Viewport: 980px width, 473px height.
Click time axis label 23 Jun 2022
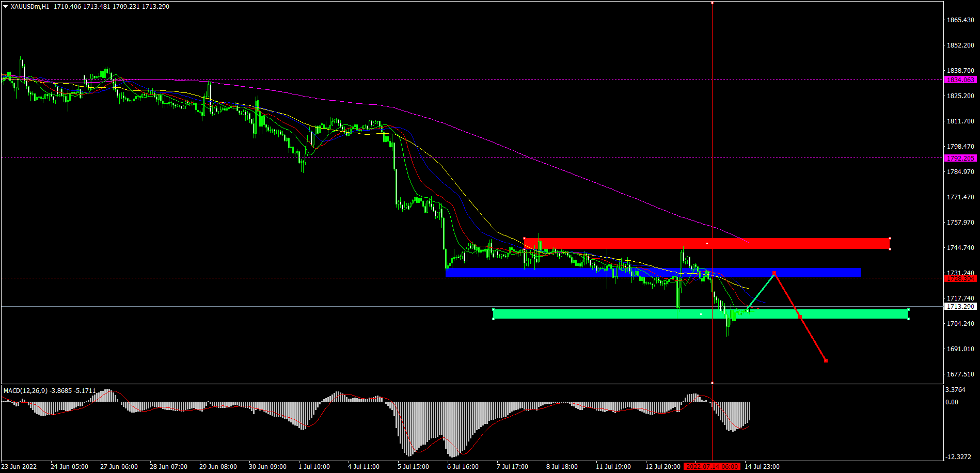point(19,467)
